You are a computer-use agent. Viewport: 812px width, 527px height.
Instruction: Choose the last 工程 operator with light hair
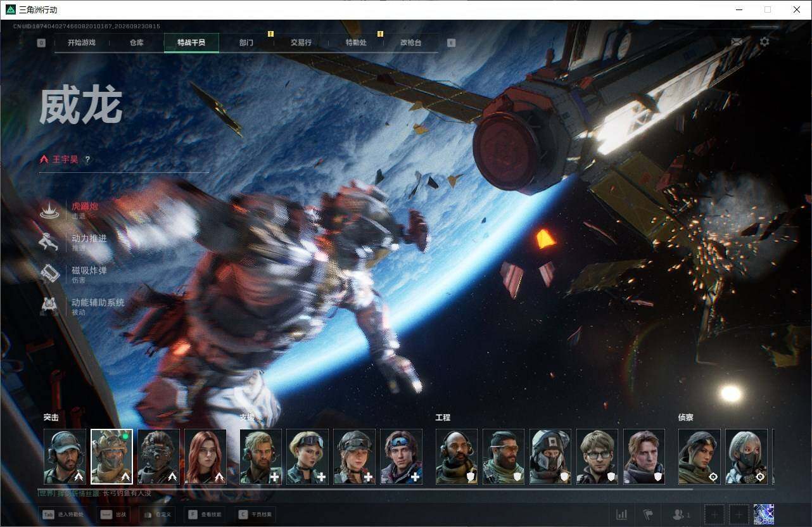tap(644, 457)
